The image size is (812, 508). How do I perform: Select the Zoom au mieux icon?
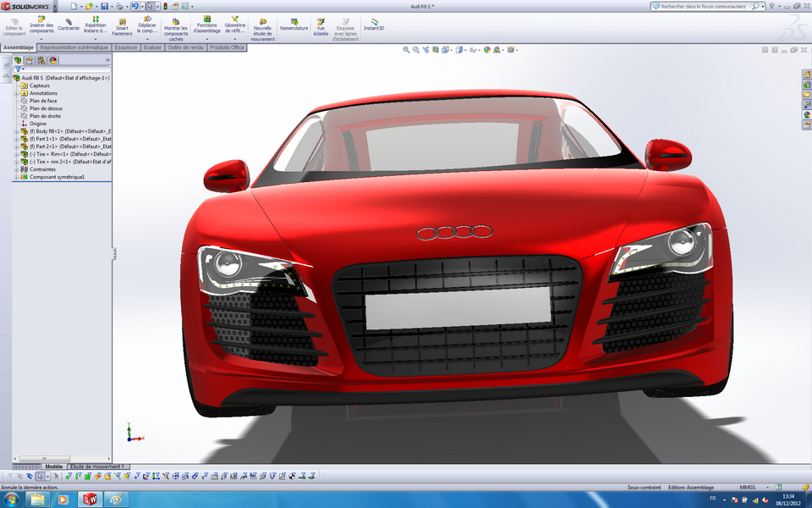[x=406, y=51]
